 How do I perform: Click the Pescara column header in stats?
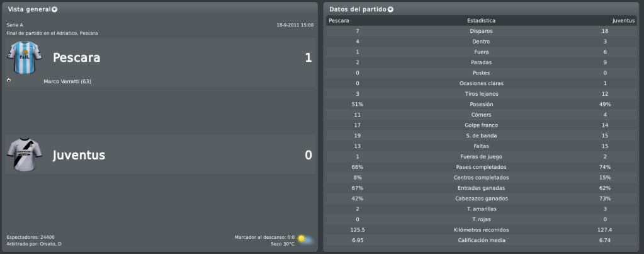coord(339,21)
